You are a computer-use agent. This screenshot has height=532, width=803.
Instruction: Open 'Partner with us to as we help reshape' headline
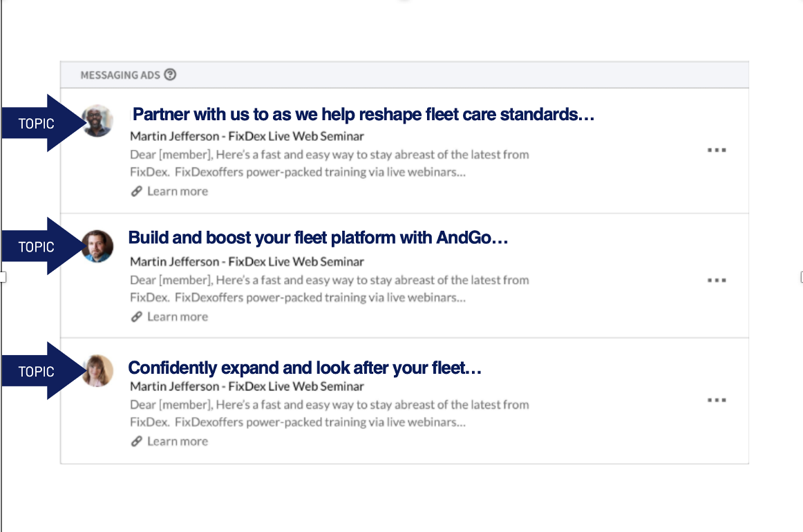pos(363,114)
